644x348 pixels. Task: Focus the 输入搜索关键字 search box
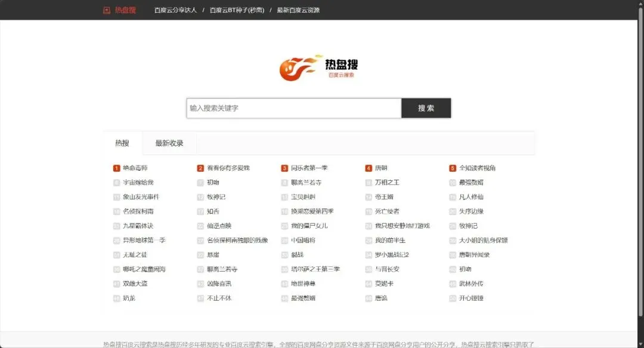293,108
